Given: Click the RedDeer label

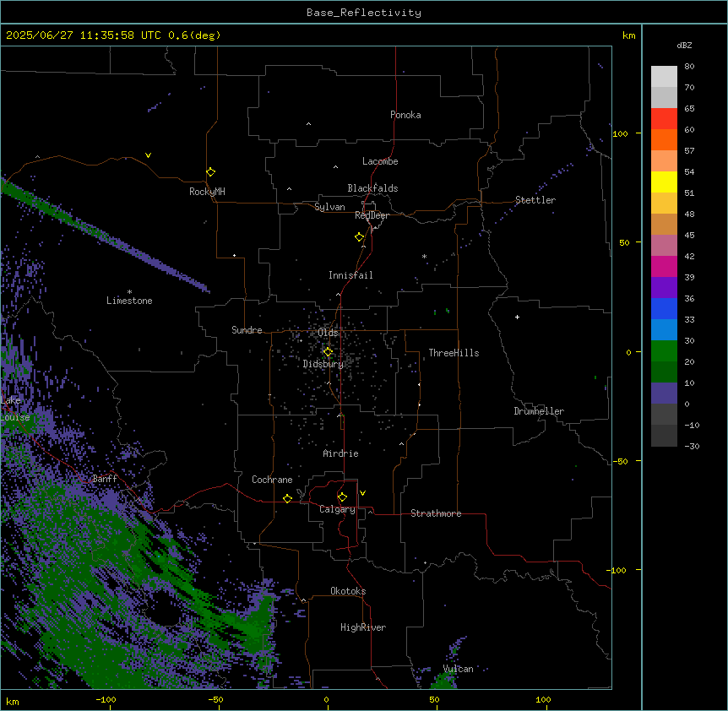Looking at the screenshot, I should 372,215.
